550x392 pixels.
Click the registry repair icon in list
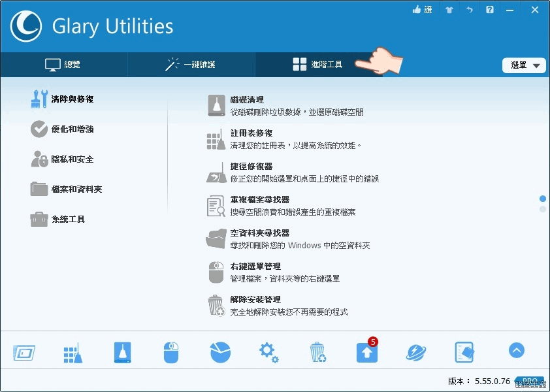click(216, 139)
